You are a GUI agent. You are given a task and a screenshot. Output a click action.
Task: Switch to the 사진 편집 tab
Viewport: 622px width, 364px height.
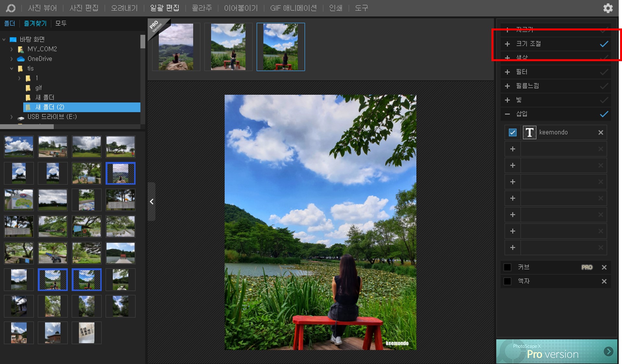click(x=84, y=8)
